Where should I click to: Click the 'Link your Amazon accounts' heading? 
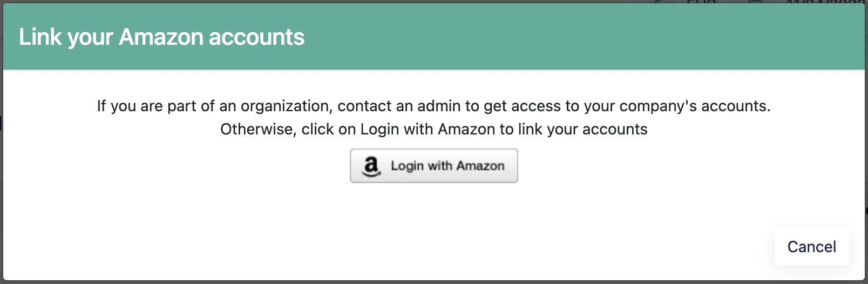point(161,37)
